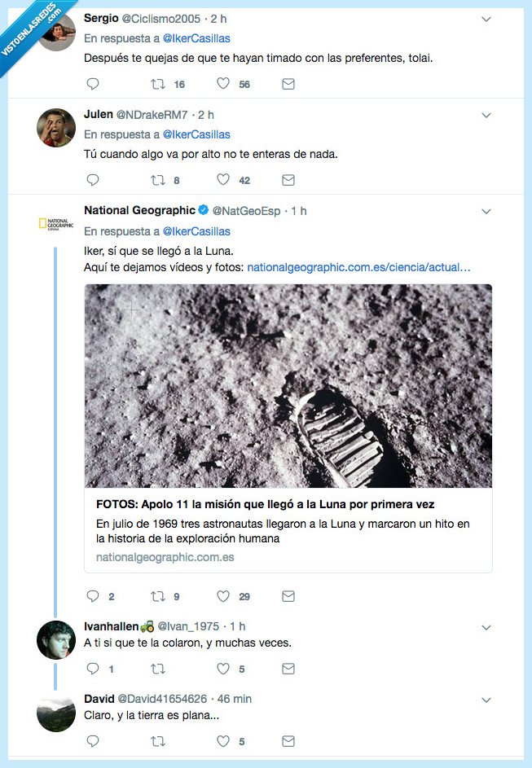Like National Geographic's reply to Iker

point(222,596)
